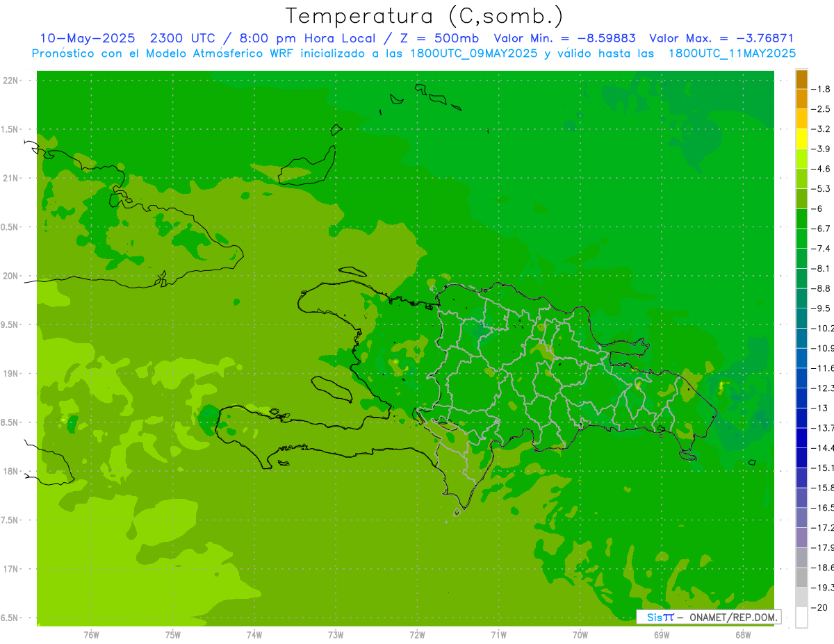Click the '70W' longitude label
This screenshot has width=834, height=644.
click(580, 635)
